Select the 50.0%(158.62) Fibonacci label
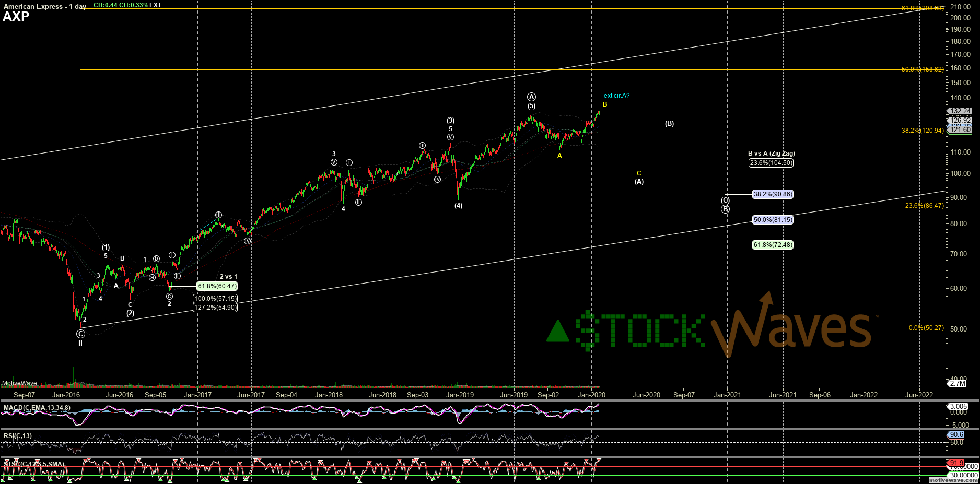The height and width of the screenshot is (484, 980). [923, 69]
